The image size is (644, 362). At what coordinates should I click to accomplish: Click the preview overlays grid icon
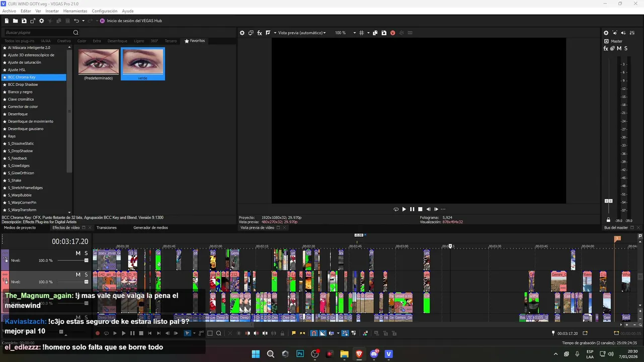tap(361, 33)
